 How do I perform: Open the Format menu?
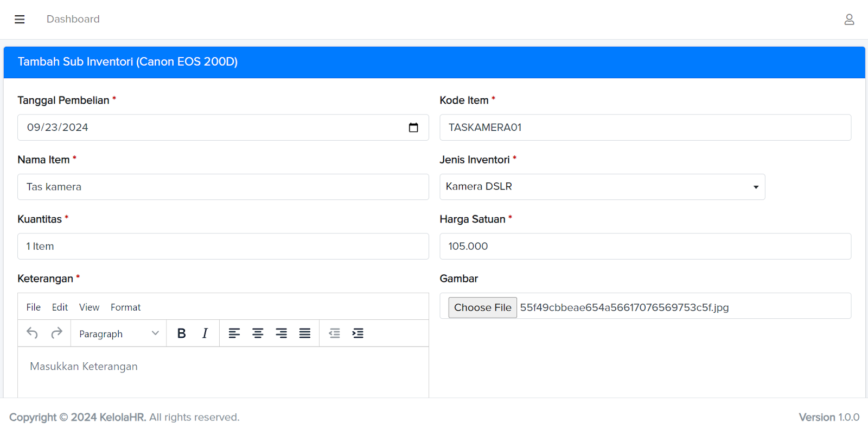[125, 307]
